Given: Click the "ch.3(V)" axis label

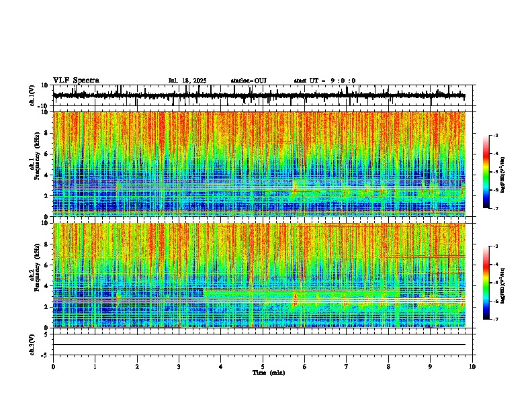Looking at the screenshot, I should [32, 345].
